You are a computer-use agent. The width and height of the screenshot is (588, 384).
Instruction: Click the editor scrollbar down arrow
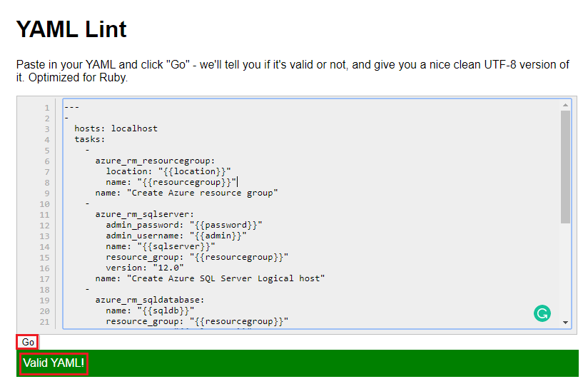(x=565, y=323)
